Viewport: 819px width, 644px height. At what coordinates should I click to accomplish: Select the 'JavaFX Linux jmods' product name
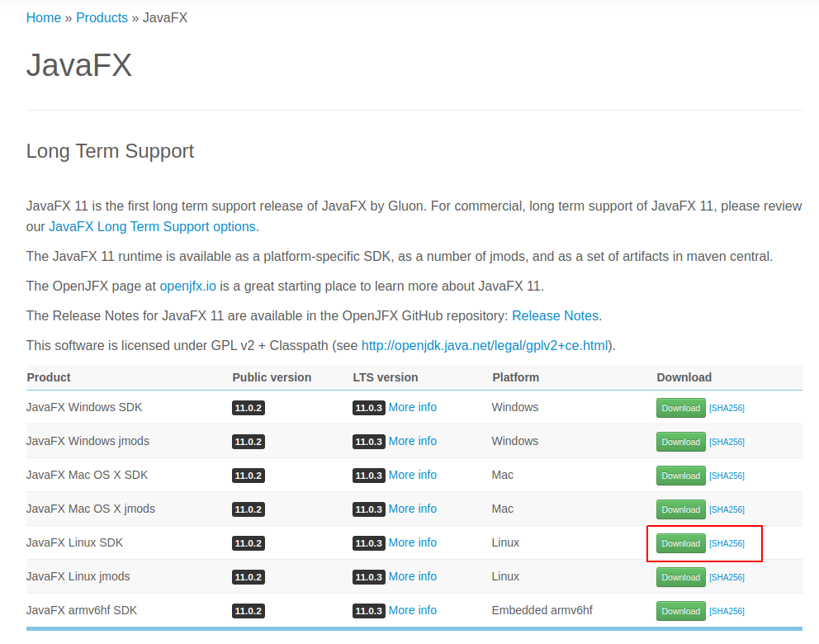[78, 577]
